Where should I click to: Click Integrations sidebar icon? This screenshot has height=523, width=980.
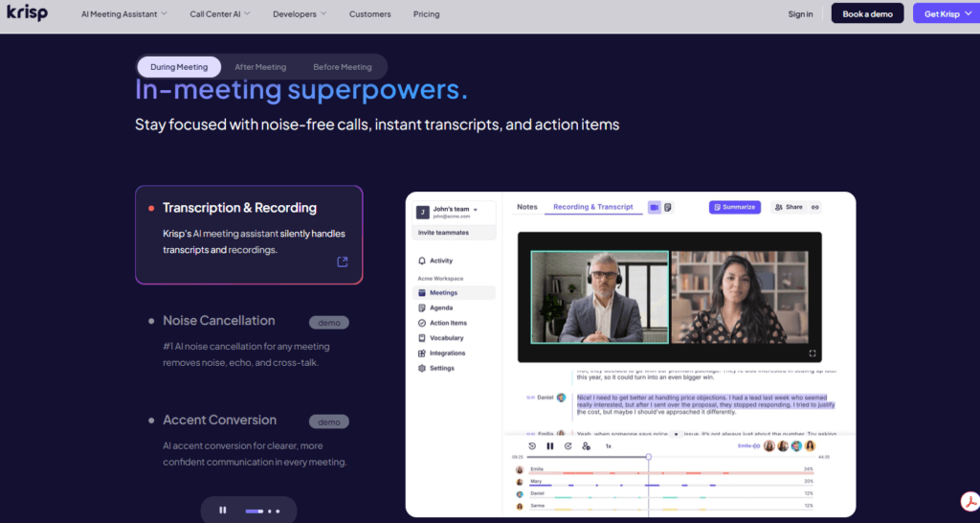pos(422,352)
